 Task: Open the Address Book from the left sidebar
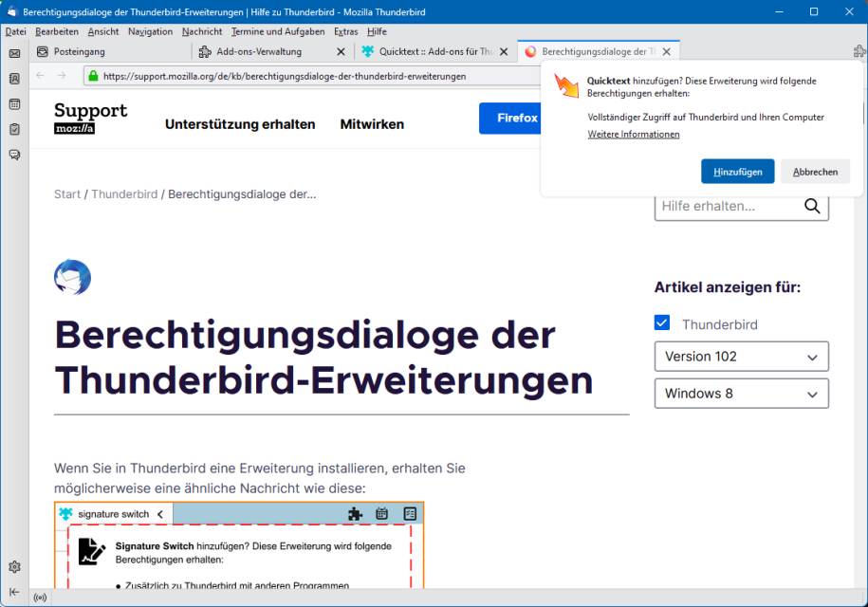[14, 79]
